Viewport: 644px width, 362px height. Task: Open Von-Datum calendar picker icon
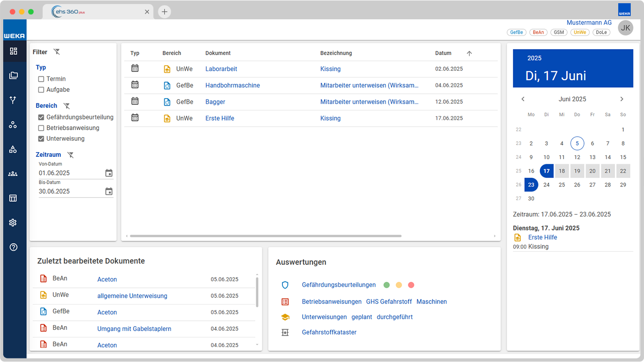click(109, 173)
